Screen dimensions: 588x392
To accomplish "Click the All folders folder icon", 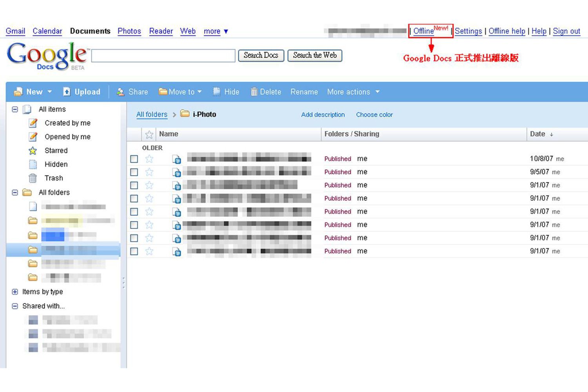I will click(27, 192).
